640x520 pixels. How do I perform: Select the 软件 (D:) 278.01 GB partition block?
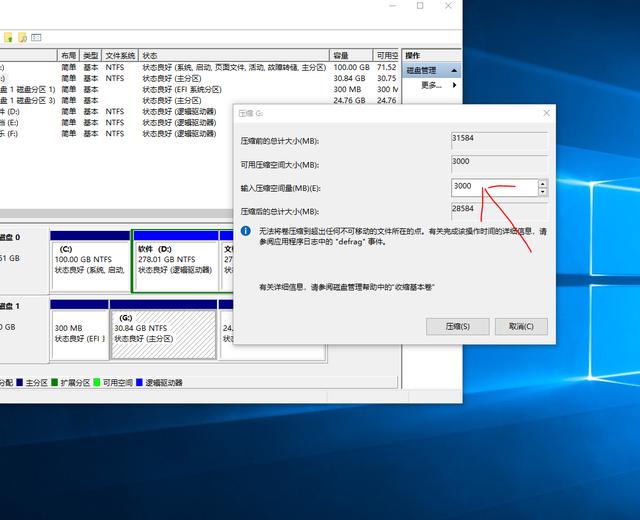(x=176, y=261)
